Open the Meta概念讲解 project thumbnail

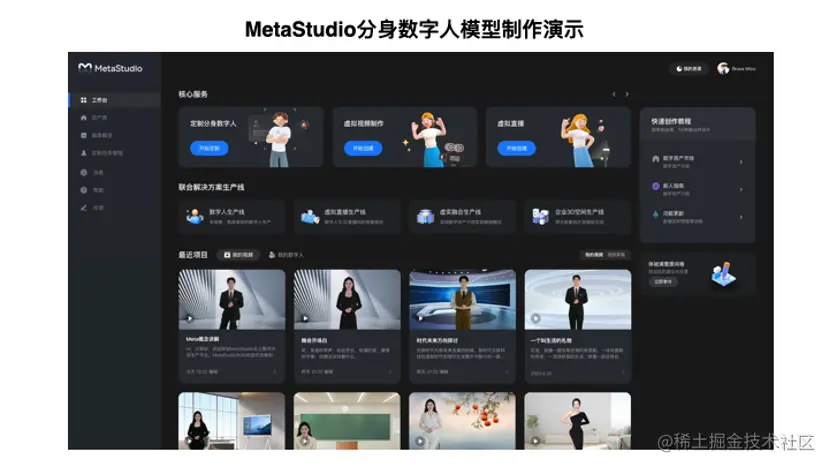coord(232,300)
